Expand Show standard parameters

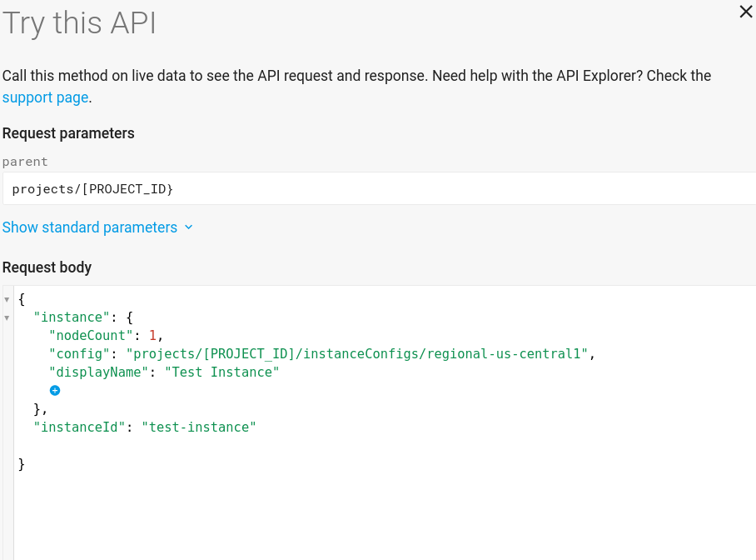[x=89, y=227]
